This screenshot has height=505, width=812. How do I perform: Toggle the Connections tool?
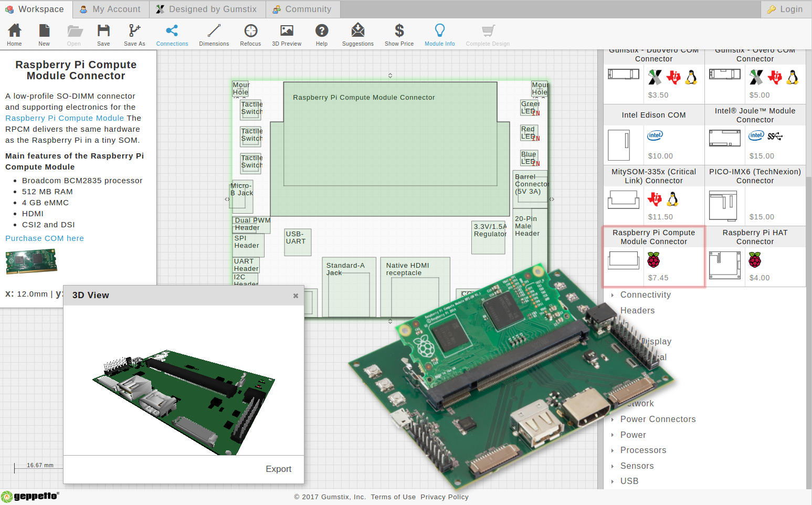pyautogui.click(x=172, y=35)
